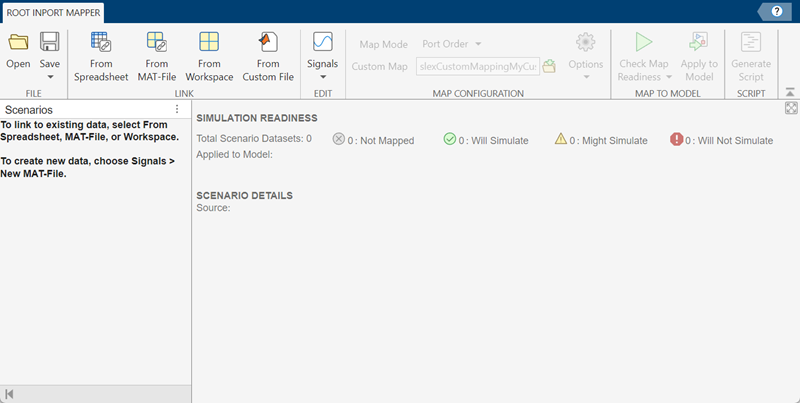800x403 pixels.
Task: Expand the Save dropdown arrow
Action: (50, 77)
